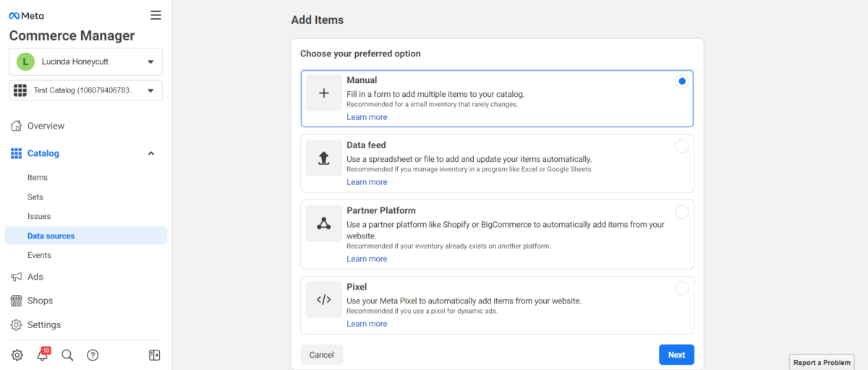Open the help question mark icon
This screenshot has height=370, width=868.
point(93,355)
